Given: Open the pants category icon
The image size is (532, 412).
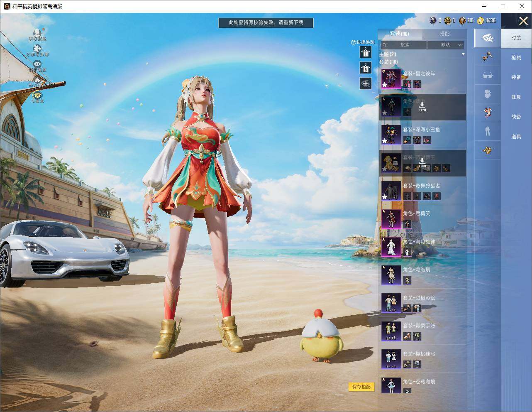Looking at the screenshot, I should (488, 131).
